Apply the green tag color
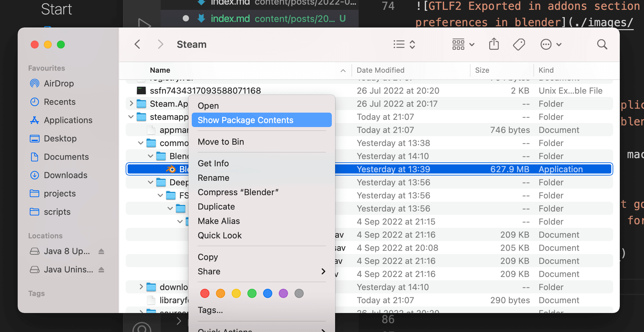 (252, 293)
